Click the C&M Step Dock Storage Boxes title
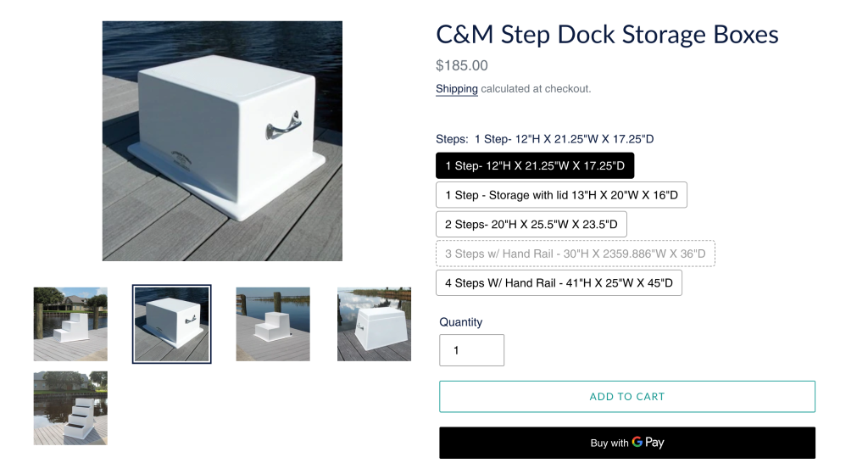The height and width of the screenshot is (463, 868). pyautogui.click(x=607, y=34)
